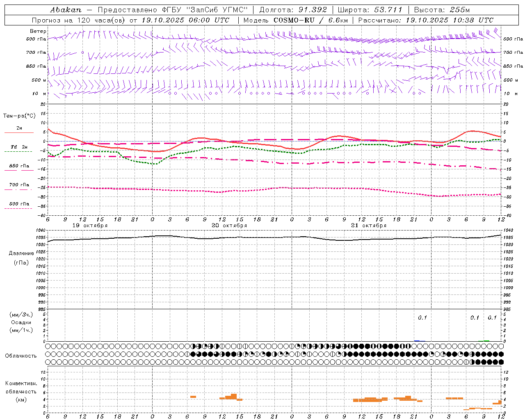Click the 20 октября date label

(x=229, y=226)
